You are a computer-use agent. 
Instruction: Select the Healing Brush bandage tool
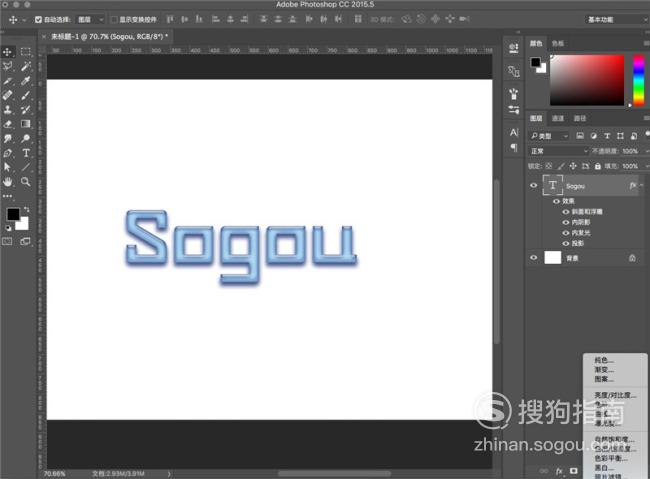[7, 95]
